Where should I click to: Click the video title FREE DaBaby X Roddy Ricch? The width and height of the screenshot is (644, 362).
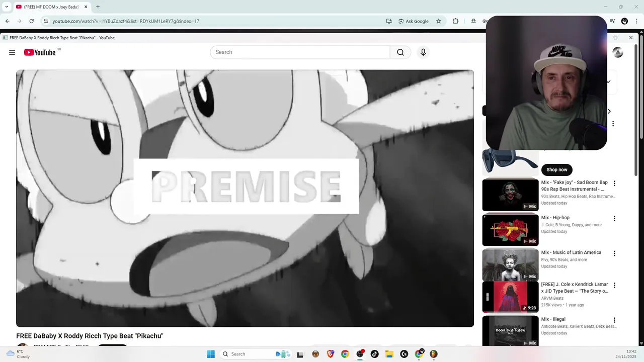(x=90, y=336)
